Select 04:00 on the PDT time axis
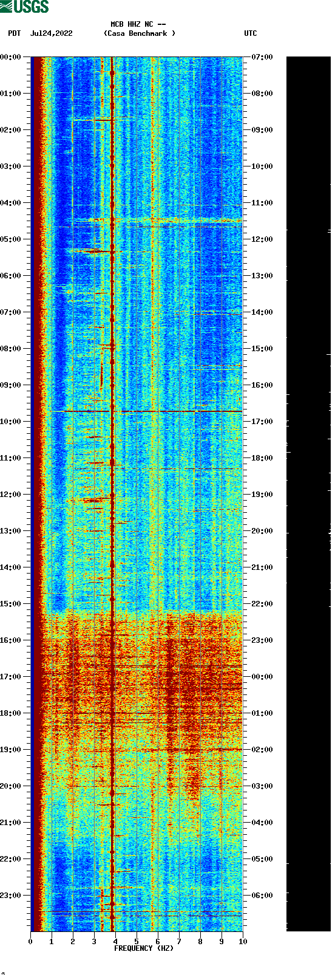The width and height of the screenshot is (335, 980). coord(11,203)
